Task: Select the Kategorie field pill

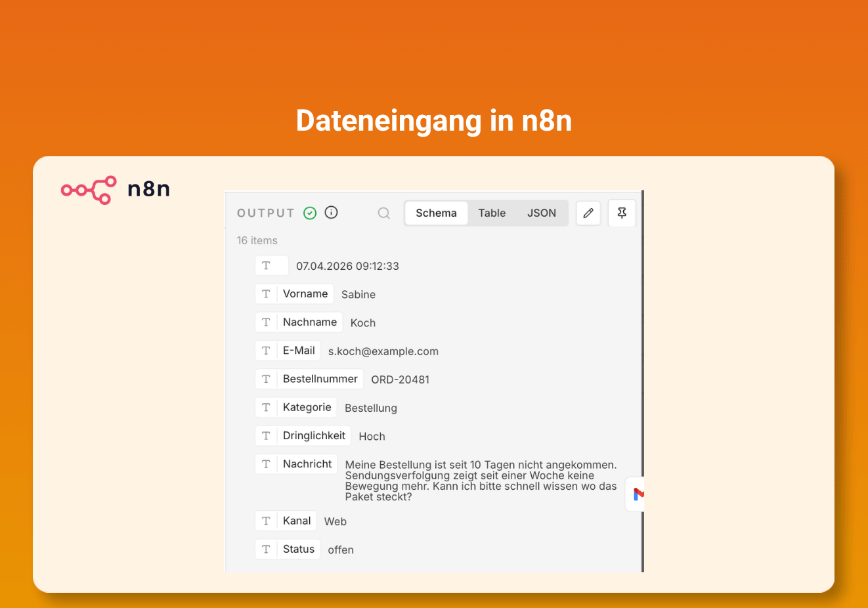Action: coord(296,407)
